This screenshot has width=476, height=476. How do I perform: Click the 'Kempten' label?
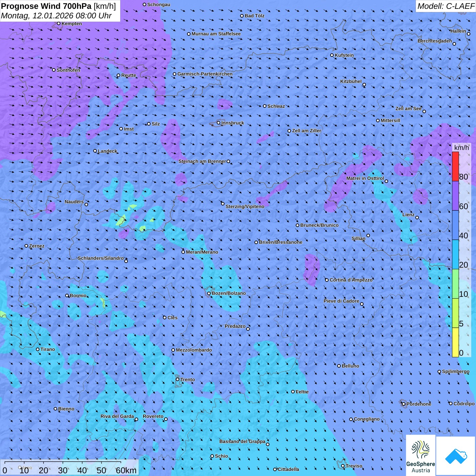(x=72, y=23)
